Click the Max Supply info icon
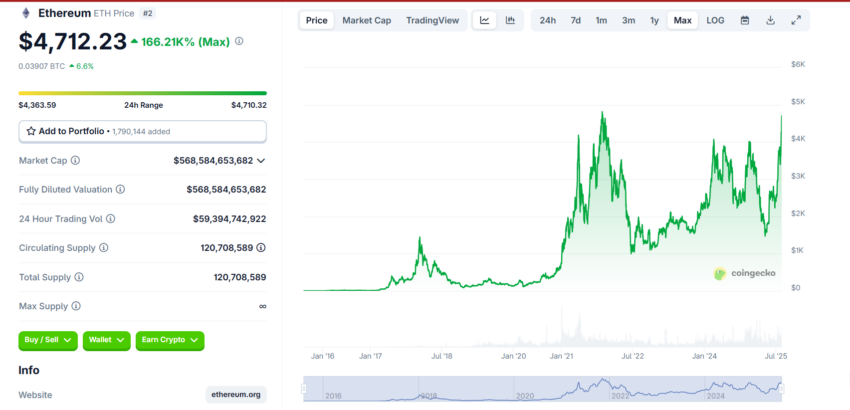Image resolution: width=850 pixels, height=410 pixels. click(76, 306)
